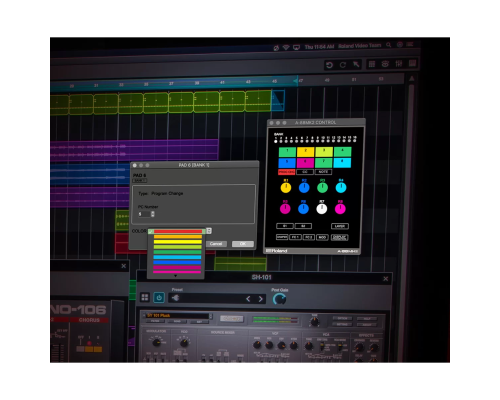This screenshot has width=500, height=400.
Task: Click the white R7 knob
Action: [322, 209]
